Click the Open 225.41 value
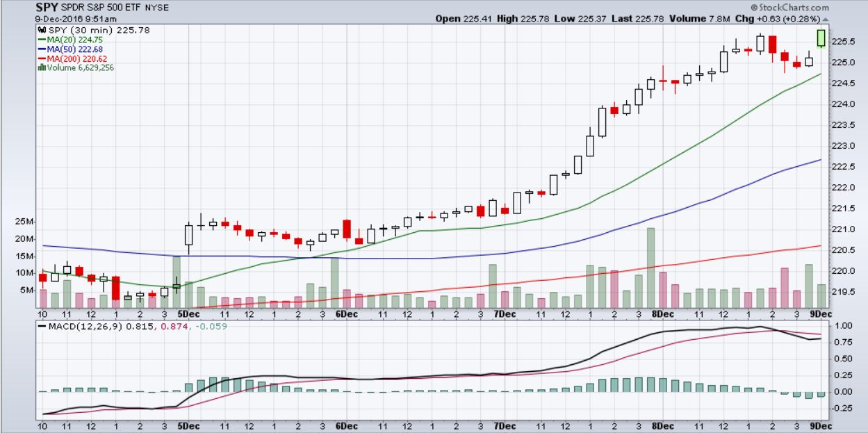This screenshot has height=433, width=868. (464, 19)
